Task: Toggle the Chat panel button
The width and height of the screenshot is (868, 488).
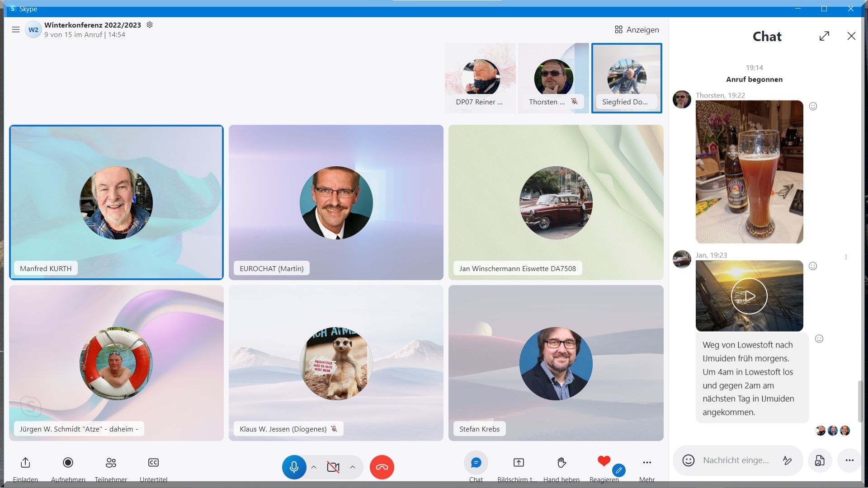Action: 476,463
